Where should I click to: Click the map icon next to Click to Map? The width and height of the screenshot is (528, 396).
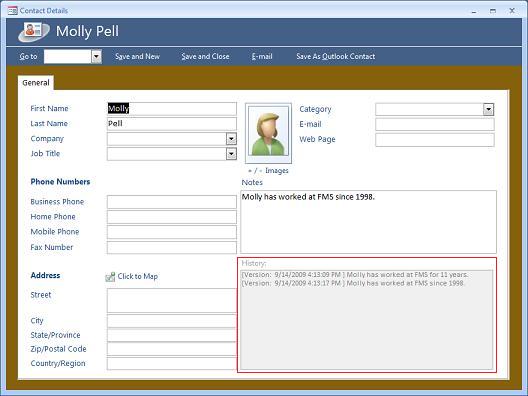coord(110,277)
